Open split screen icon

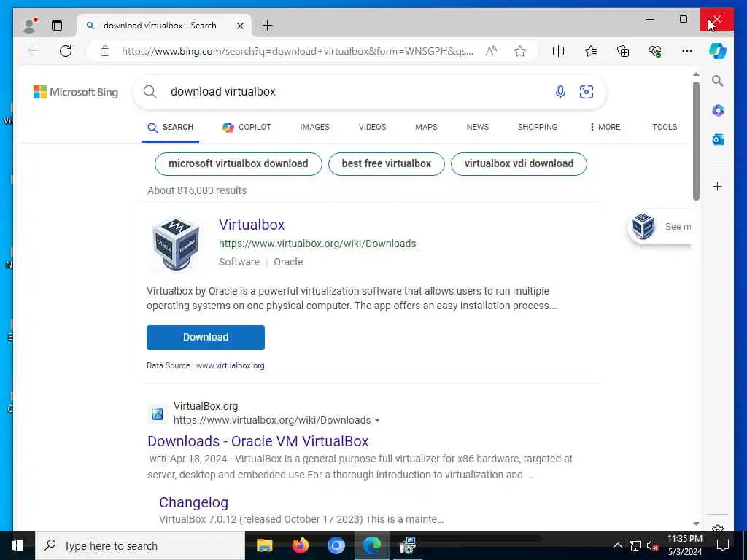click(x=558, y=51)
